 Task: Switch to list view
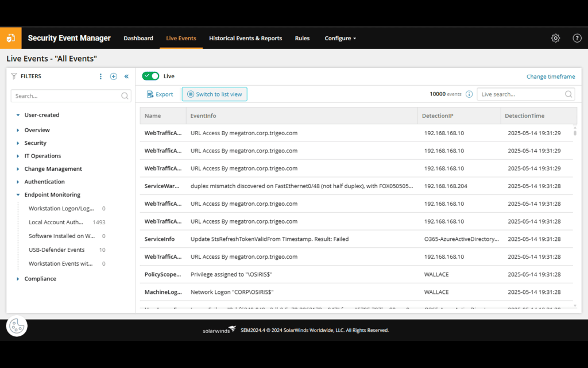(x=214, y=94)
